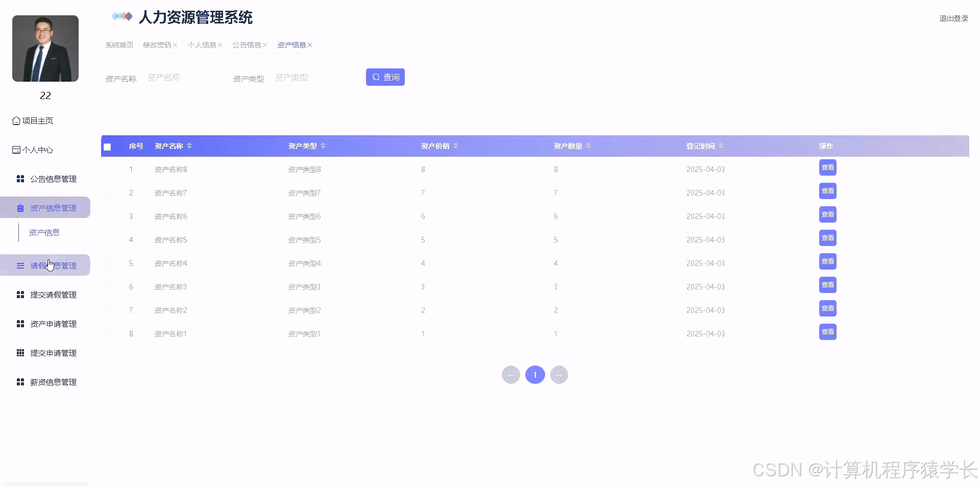Select 公告信息管理 grid icon in sidebar
Viewport: 980px width, 486px height.
click(20, 179)
